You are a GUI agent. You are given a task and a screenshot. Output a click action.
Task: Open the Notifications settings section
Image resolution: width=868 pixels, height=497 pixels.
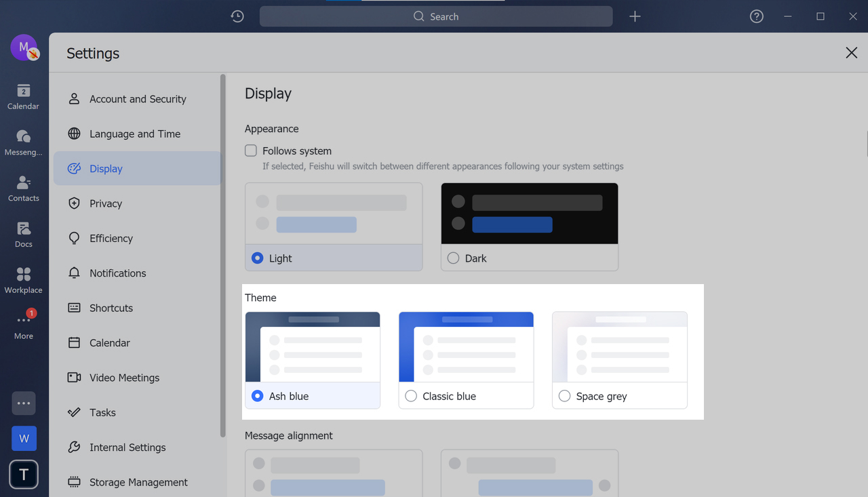pyautogui.click(x=117, y=273)
